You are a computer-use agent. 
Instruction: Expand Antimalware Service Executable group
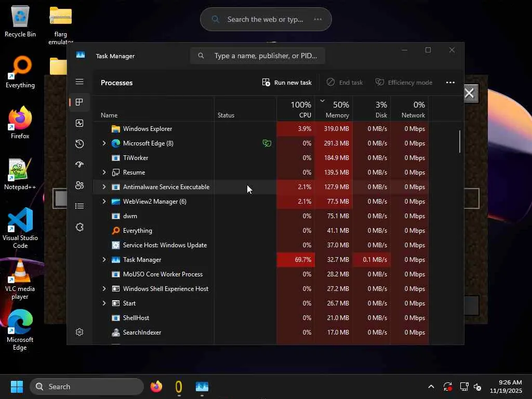[x=104, y=187]
